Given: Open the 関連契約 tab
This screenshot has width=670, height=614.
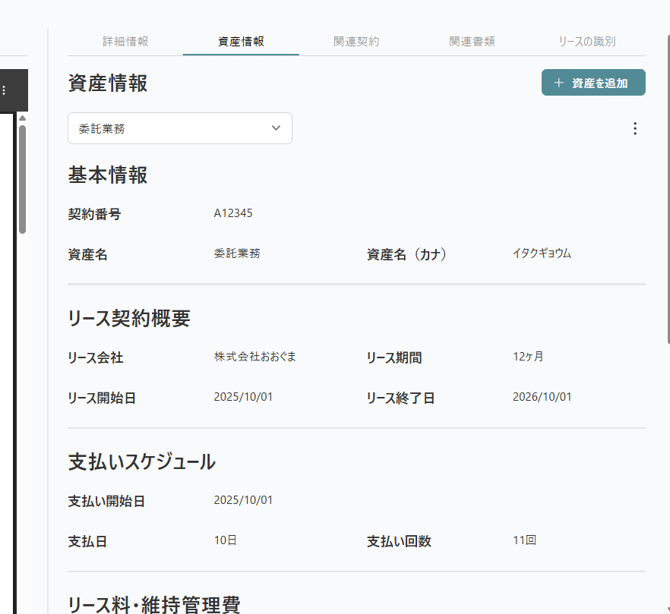Looking at the screenshot, I should [356, 42].
